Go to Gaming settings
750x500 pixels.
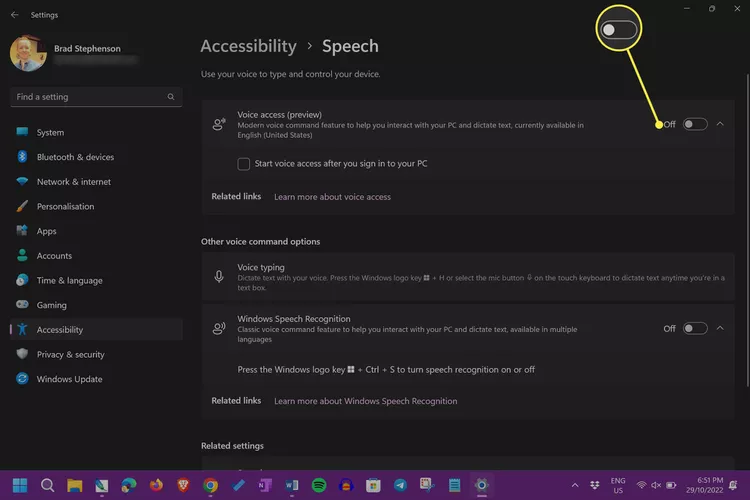point(96,305)
